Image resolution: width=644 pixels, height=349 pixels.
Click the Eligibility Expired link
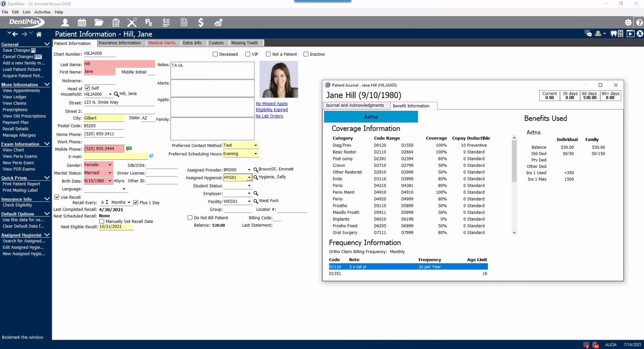(x=272, y=109)
